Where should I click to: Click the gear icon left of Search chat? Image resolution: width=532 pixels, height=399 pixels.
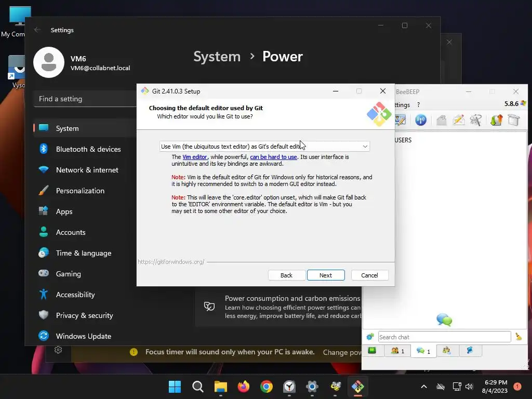click(x=370, y=337)
